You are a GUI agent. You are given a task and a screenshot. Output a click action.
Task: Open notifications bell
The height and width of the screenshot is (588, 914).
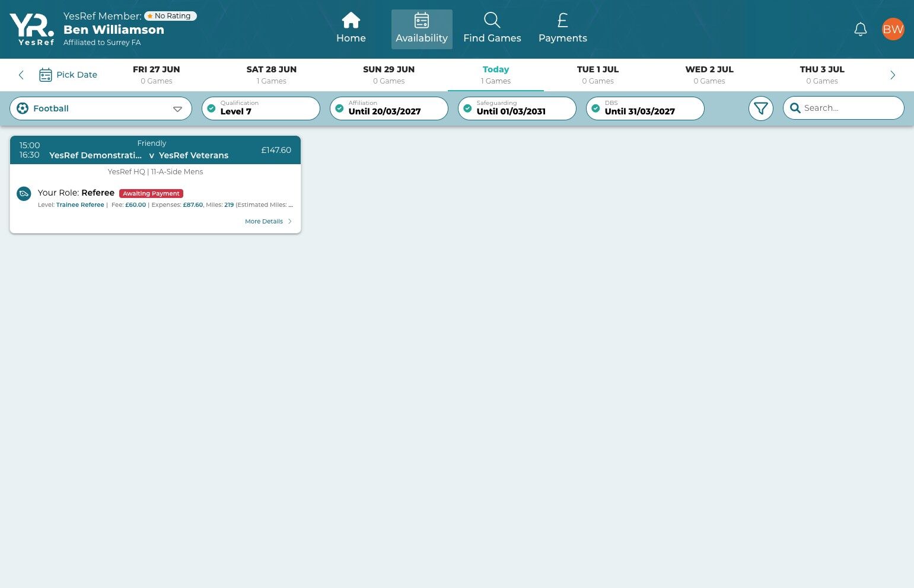(x=860, y=29)
